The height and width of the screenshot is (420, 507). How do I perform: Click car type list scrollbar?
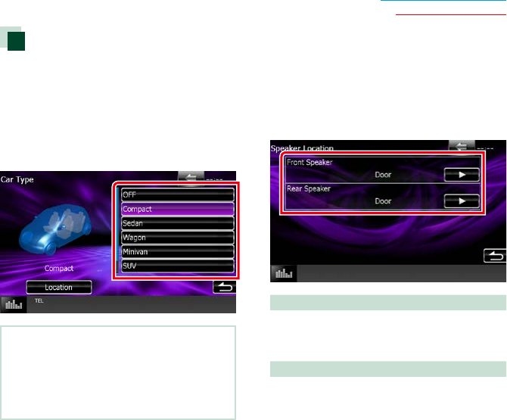(118, 230)
